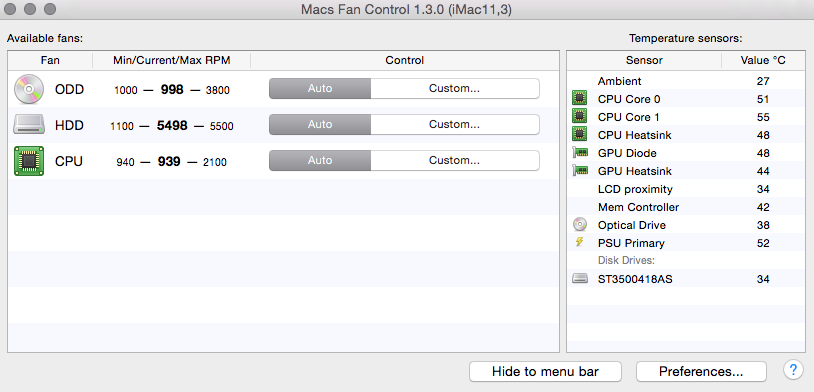Open help with the question mark button

(793, 370)
